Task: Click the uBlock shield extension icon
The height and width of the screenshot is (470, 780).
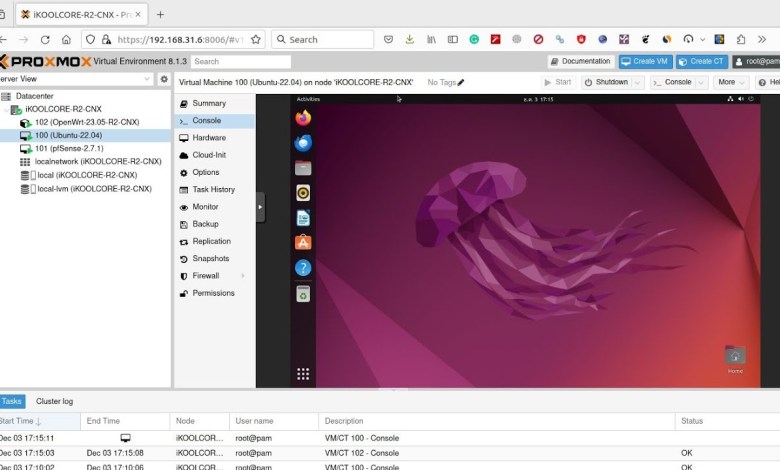Action: [x=581, y=39]
